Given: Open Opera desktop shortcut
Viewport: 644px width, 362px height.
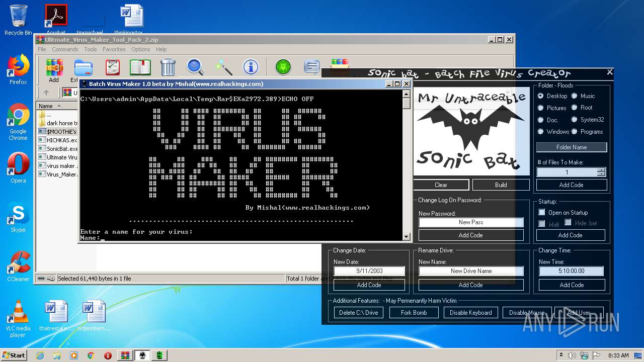Looking at the screenshot, I should click(18, 168).
